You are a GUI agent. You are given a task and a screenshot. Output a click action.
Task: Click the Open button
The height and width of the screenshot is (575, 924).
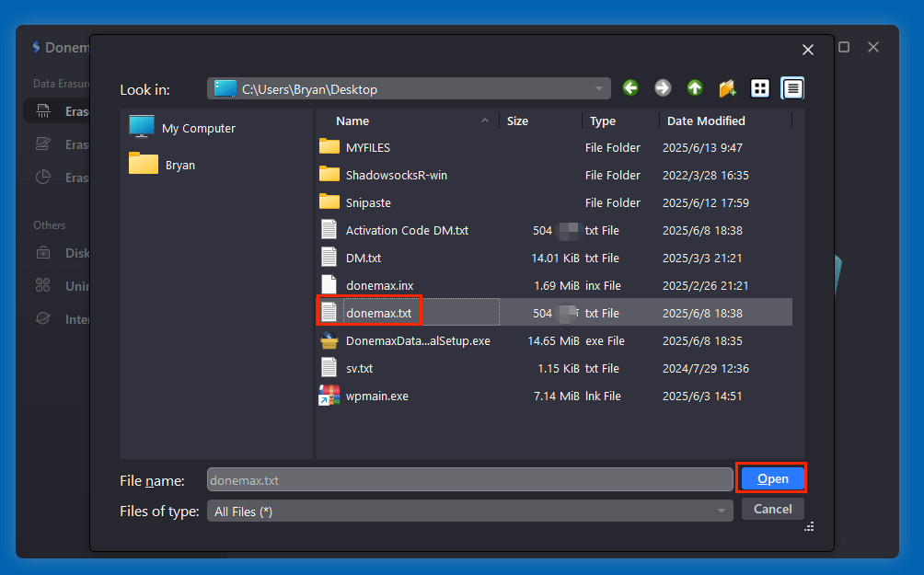[x=771, y=478]
